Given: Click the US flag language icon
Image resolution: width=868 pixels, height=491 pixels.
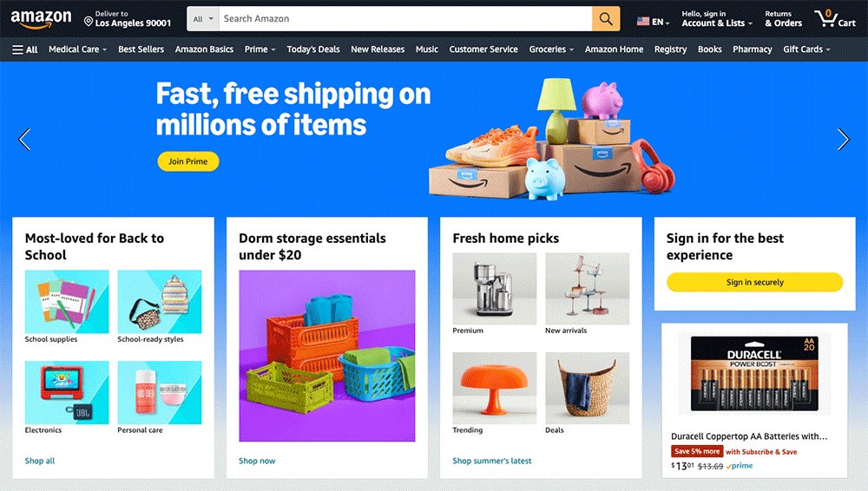Looking at the screenshot, I should click(x=642, y=22).
